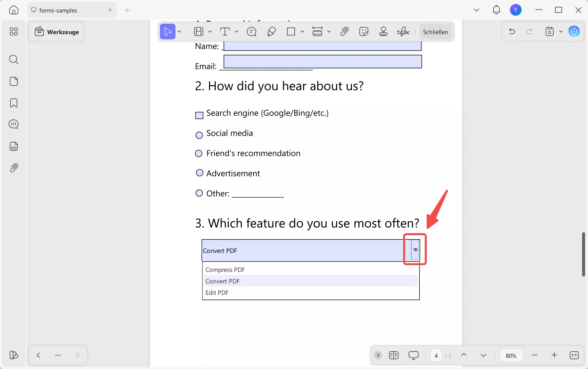The width and height of the screenshot is (588, 369).
Task: Expand the shape tool dropdown arrow
Action: coord(302,31)
